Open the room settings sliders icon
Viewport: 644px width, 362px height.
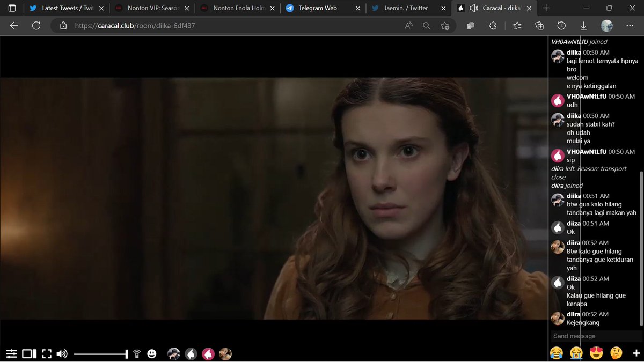[x=11, y=353]
